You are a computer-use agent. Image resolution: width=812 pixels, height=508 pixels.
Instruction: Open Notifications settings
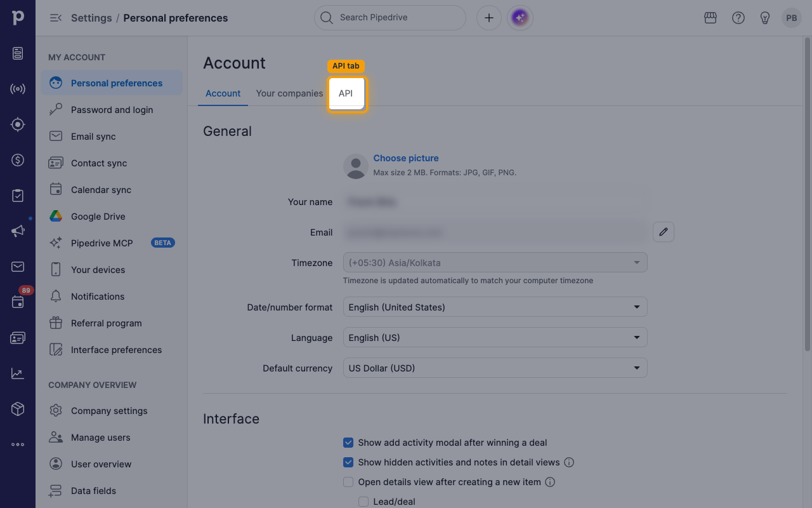tap(112, 297)
